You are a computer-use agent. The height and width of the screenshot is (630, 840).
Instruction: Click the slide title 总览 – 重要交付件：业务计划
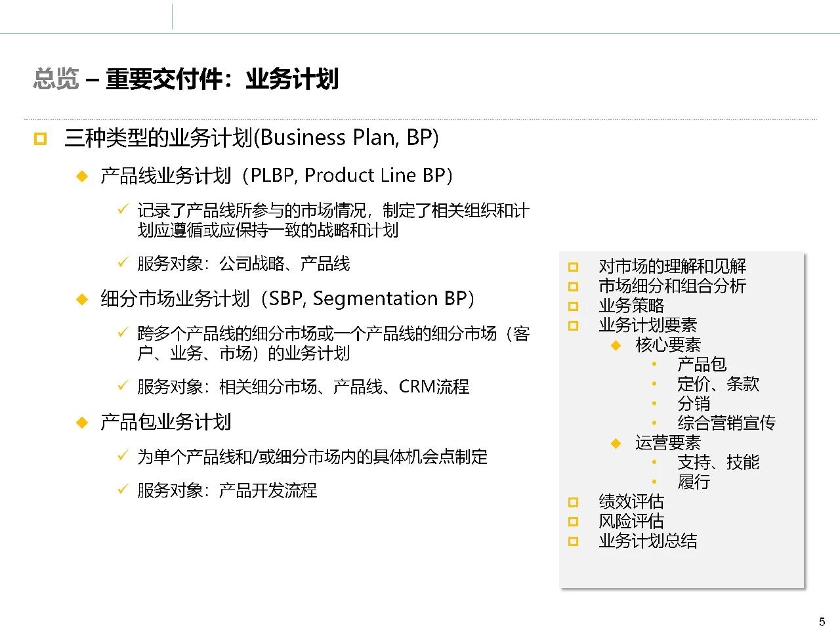[x=186, y=79]
